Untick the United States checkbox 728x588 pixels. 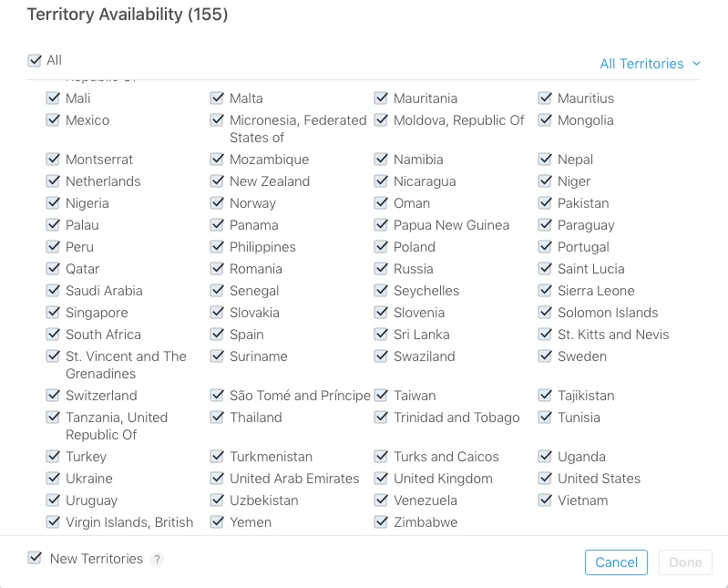tap(545, 479)
